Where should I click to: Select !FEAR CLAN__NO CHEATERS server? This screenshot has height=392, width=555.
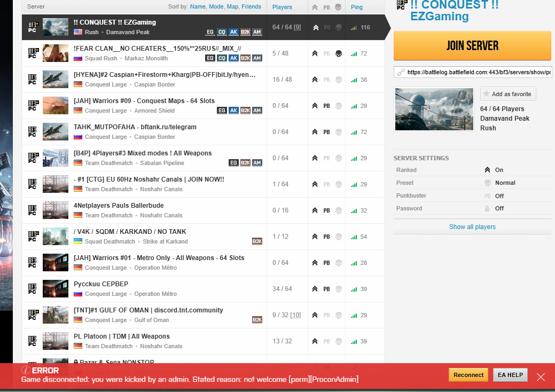point(203,53)
